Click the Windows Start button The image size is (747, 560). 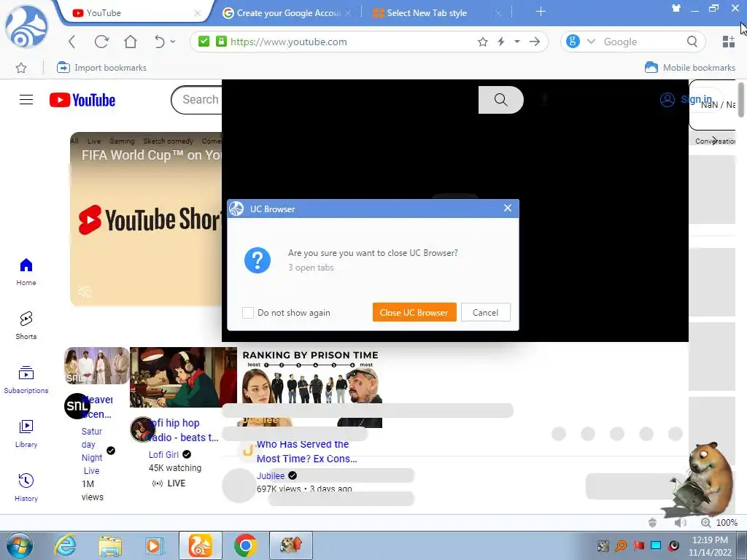pos(20,545)
